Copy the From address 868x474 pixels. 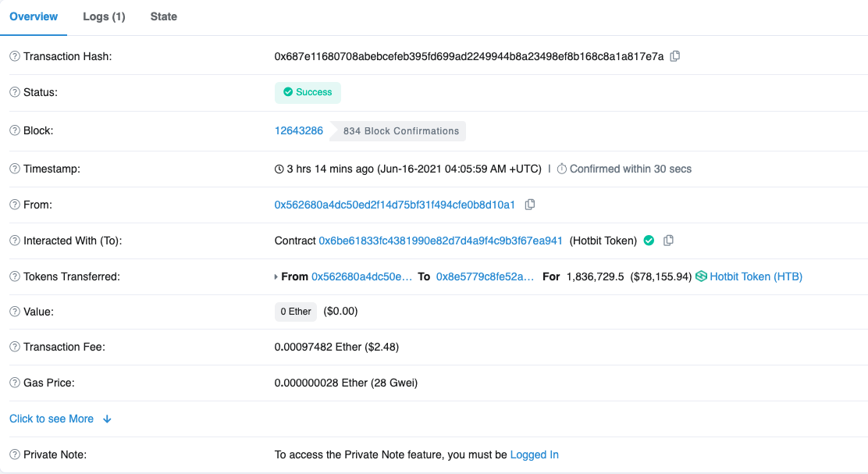tap(530, 205)
